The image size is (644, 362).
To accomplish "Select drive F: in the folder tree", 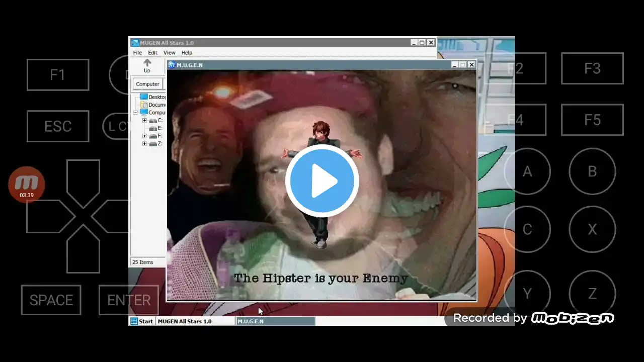I will [156, 136].
